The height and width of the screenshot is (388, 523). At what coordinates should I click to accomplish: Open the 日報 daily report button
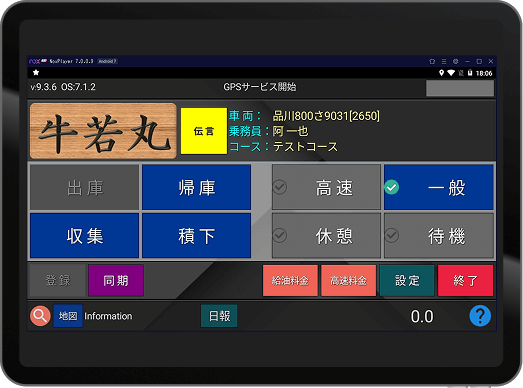pyautogui.click(x=219, y=316)
